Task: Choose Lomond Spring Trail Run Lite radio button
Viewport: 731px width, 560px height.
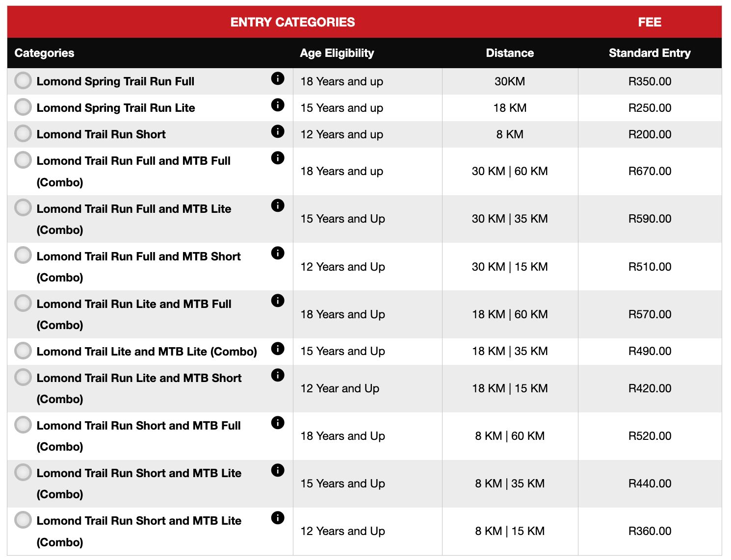Action: 23,107
